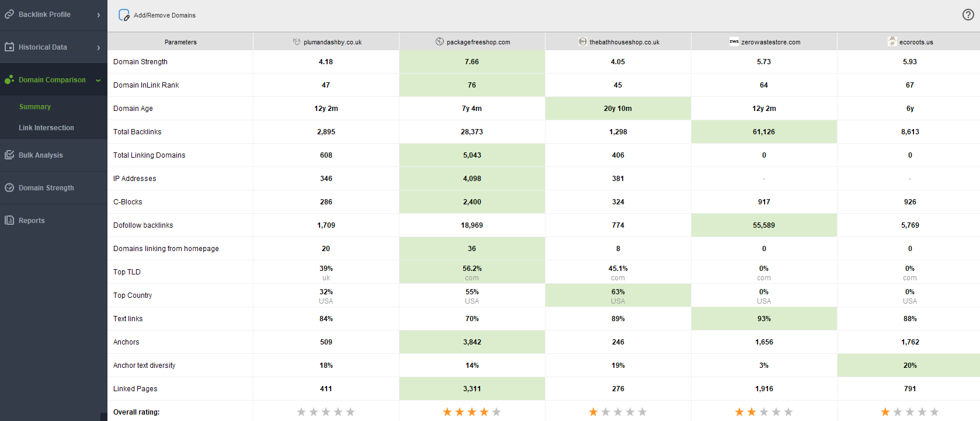Click the Historical Data calendar icon
Screen dimensions: 980x421
pyautogui.click(x=9, y=47)
